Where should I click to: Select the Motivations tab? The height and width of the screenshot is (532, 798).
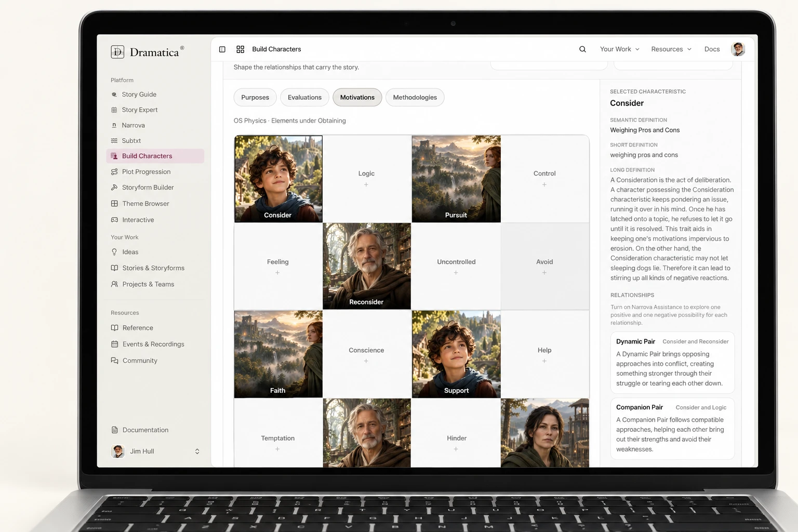tap(357, 98)
